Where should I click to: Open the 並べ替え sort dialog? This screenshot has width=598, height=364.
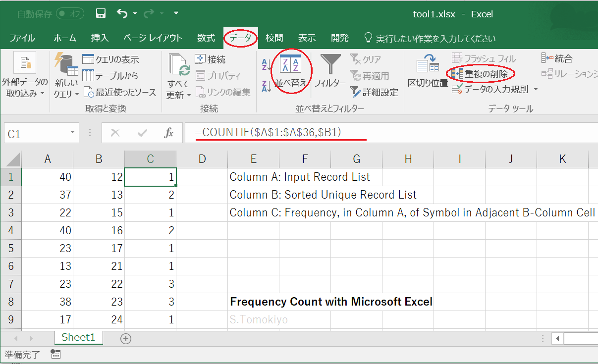tap(290, 71)
